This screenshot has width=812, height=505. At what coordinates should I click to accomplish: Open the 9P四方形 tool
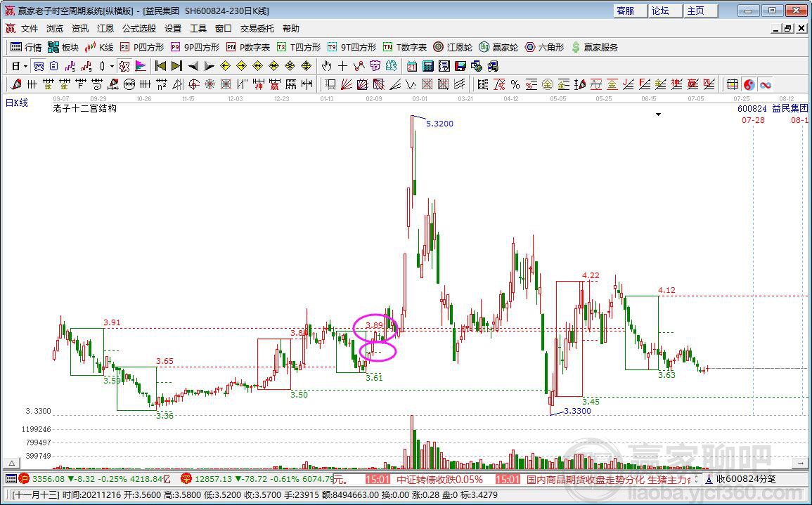[x=195, y=47]
